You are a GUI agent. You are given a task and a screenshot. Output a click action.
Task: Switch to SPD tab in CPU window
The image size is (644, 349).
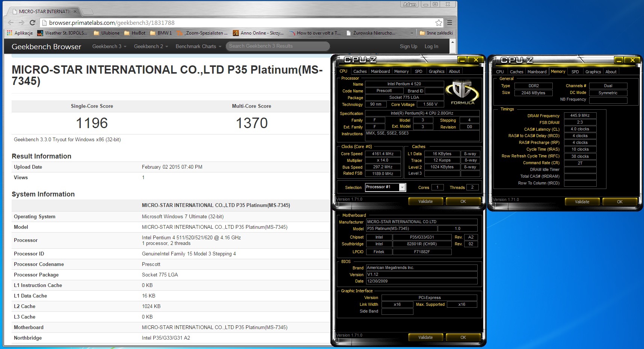point(418,71)
